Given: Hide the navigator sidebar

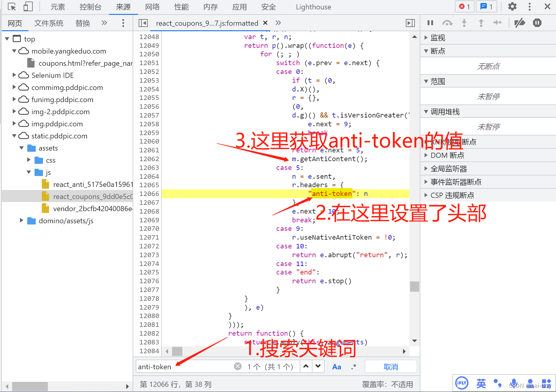Looking at the screenshot, I should coord(143,23).
